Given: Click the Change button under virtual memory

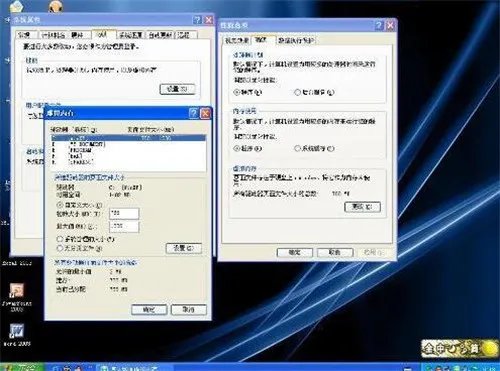Looking at the screenshot, I should point(362,207).
